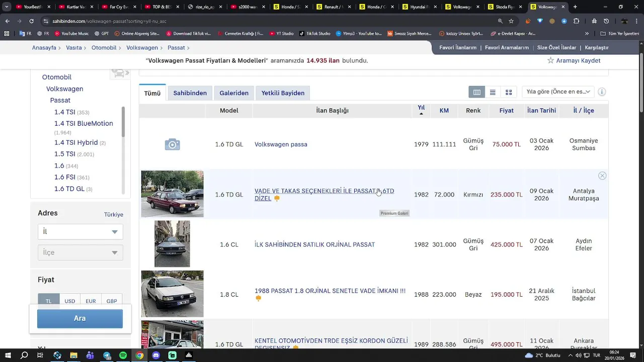Show more bookmarks with double chevron
The image size is (644, 362).
(x=587, y=34)
